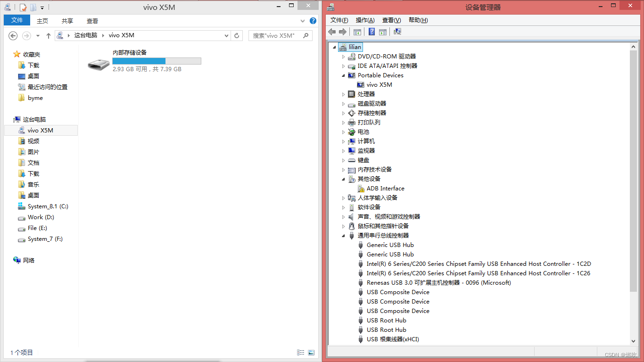Click the sound, video and game controllers icon

click(352, 217)
